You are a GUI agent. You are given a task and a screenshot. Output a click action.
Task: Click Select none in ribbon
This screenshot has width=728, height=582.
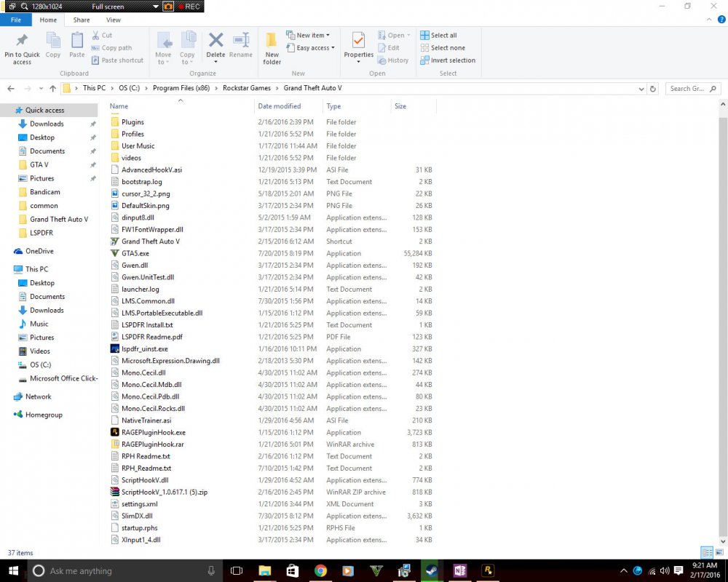pyautogui.click(x=443, y=48)
